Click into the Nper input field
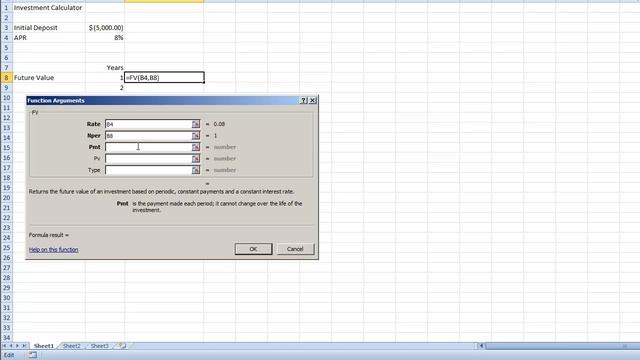This screenshot has width=640, height=360. click(x=149, y=136)
